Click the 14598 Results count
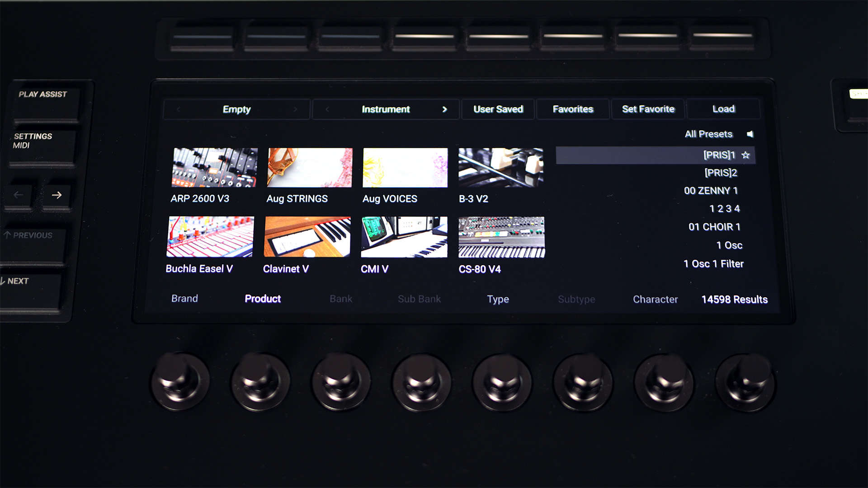 (734, 300)
